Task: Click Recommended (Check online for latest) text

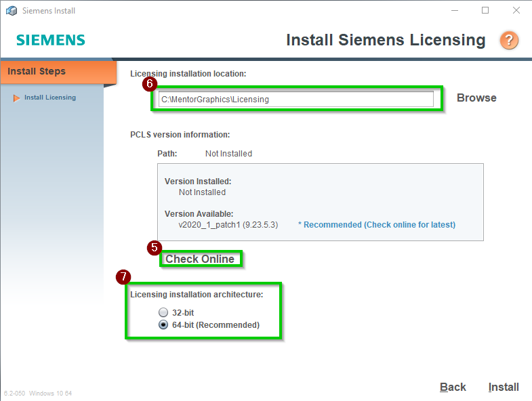Action: click(377, 225)
